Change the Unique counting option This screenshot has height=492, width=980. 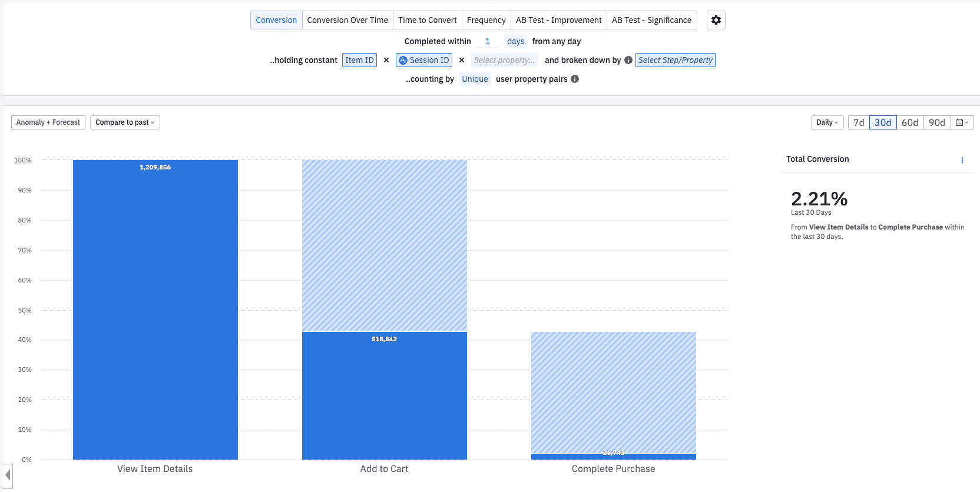click(x=475, y=79)
